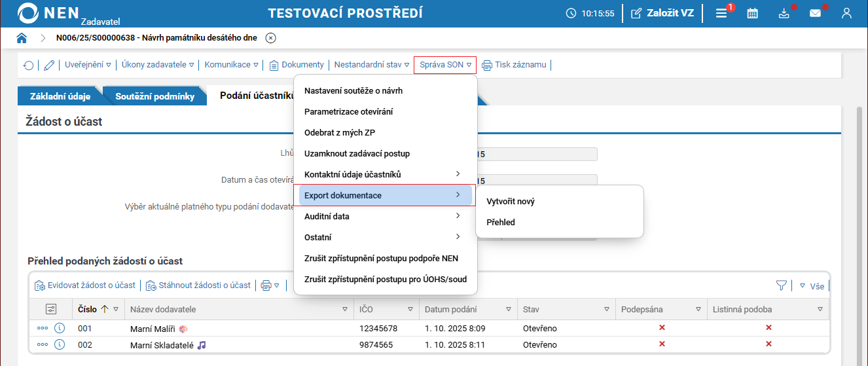Collapse the Správa SON dropdown menu
The image size is (868, 366).
[x=445, y=65]
